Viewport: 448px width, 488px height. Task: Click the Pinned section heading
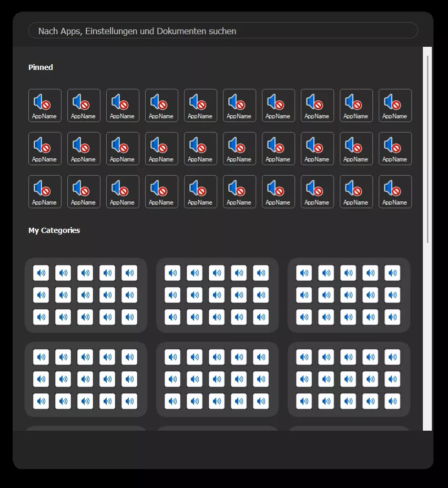click(41, 67)
